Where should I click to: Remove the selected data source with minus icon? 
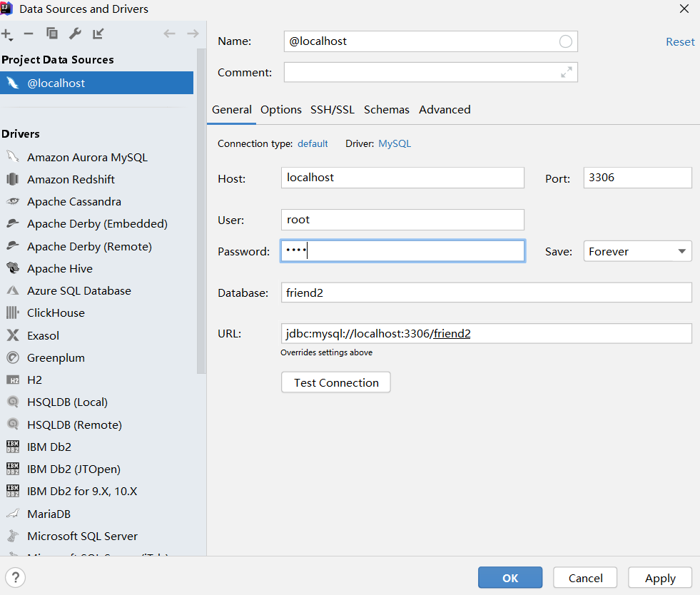click(29, 34)
